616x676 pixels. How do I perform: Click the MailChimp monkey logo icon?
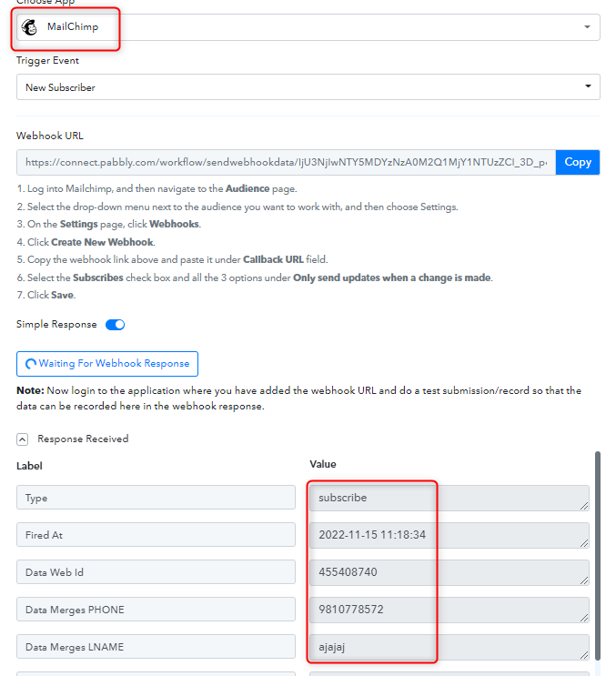(x=29, y=27)
